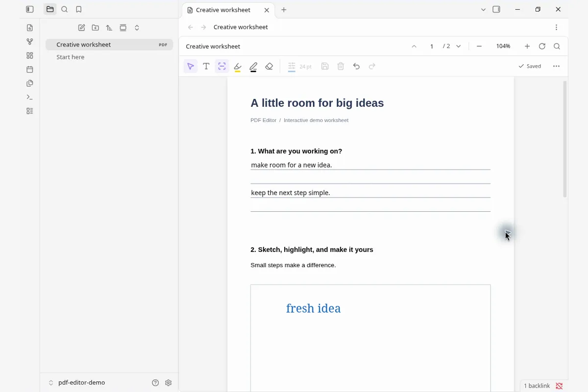Open the file explorer folder tab
Image resolution: width=588 pixels, height=392 pixels.
pos(50,9)
